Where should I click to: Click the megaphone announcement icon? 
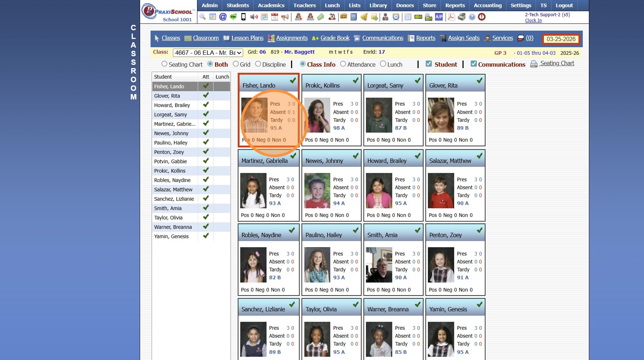[285, 17]
